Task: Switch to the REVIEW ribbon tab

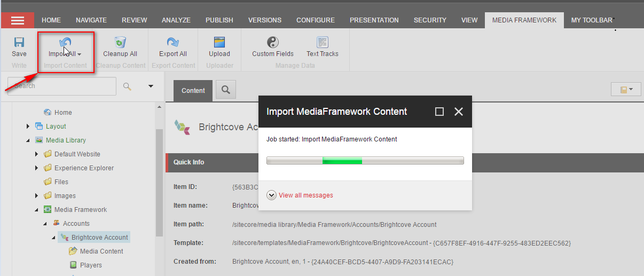Action: point(135,20)
